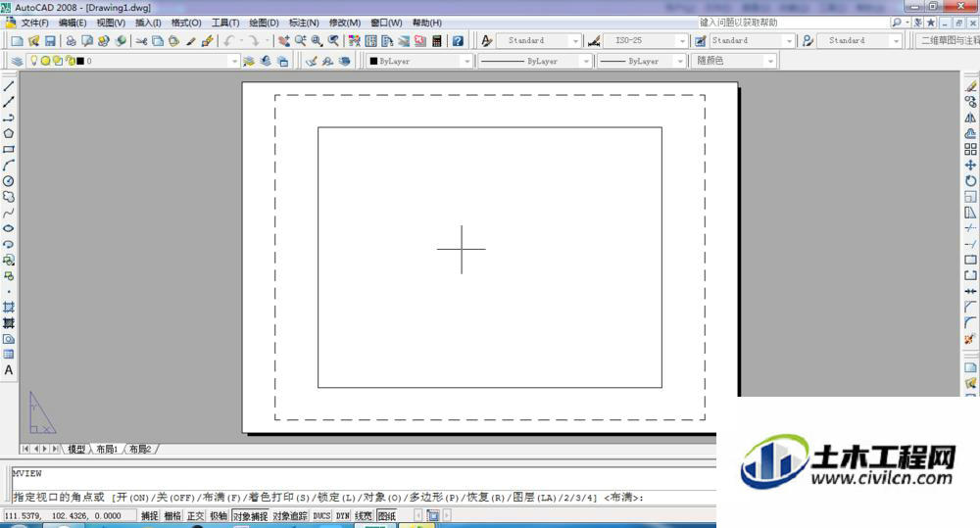Select the Rectangle drawing tool

pyautogui.click(x=9, y=149)
